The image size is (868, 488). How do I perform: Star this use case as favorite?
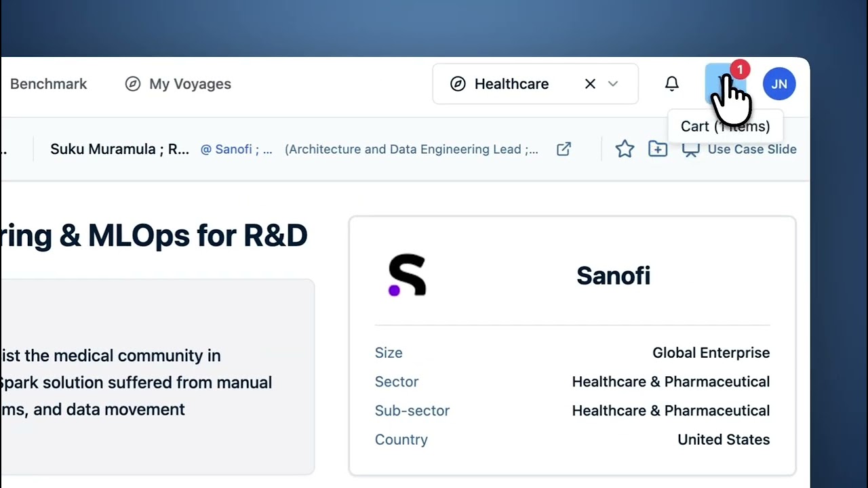[x=625, y=149]
